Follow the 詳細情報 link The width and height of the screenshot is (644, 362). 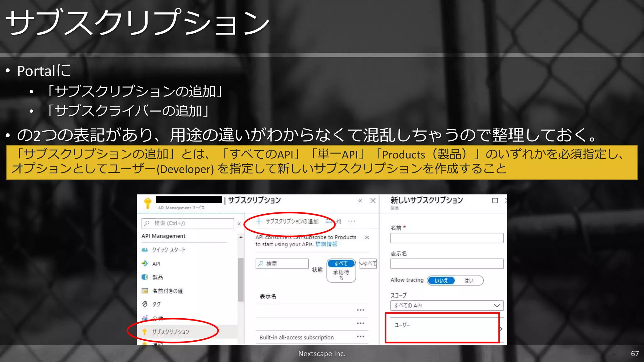coord(326,244)
